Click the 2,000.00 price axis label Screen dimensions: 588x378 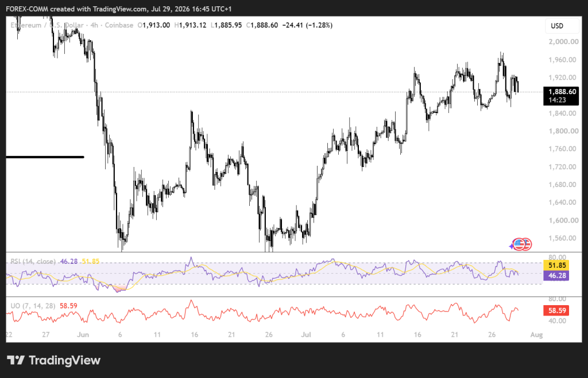tap(563, 41)
